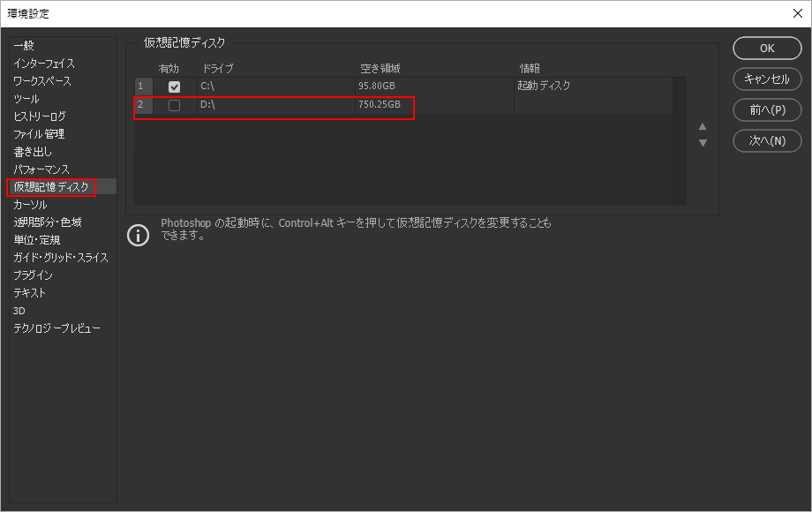Viewport: 812px width, 512px height.
Task: Enable the D:\ drive scratch disk checkbox
Action: tap(175, 106)
